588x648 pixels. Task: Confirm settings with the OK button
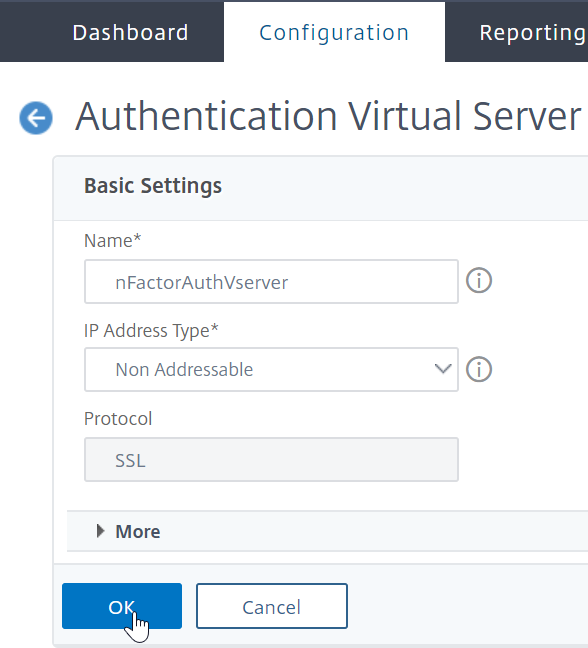coord(122,606)
